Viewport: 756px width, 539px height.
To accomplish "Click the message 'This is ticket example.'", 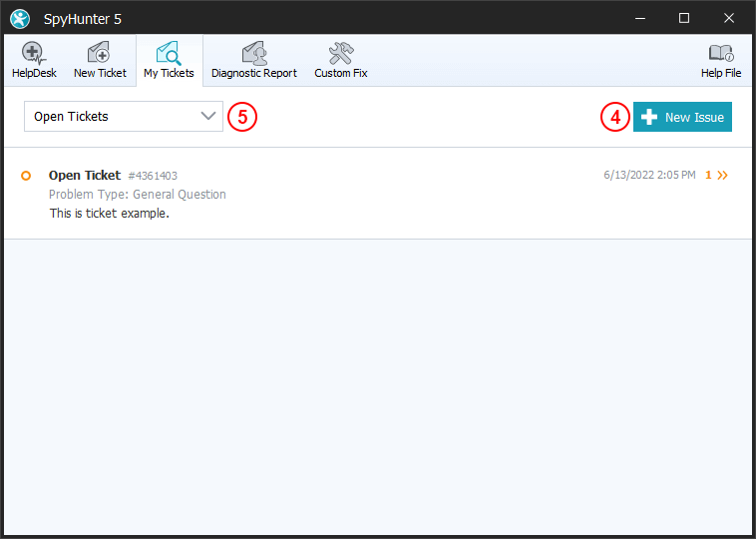I will click(x=109, y=213).
